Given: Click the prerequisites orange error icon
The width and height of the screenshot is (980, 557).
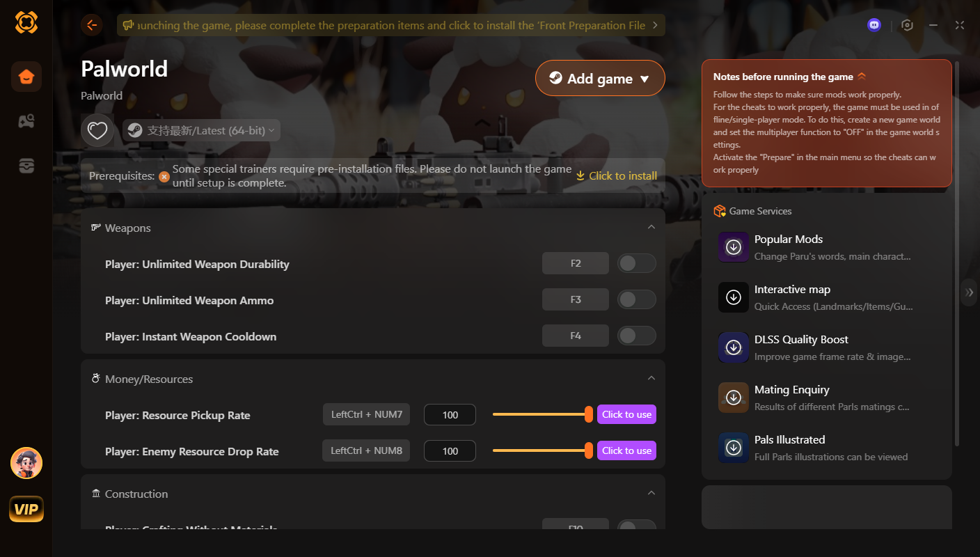Looking at the screenshot, I should (x=164, y=176).
